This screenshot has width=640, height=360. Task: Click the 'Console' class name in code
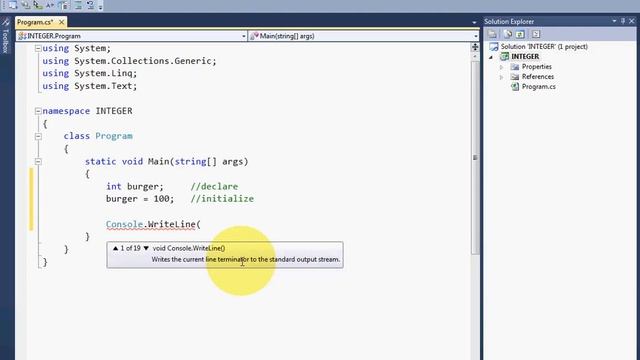tap(124, 224)
